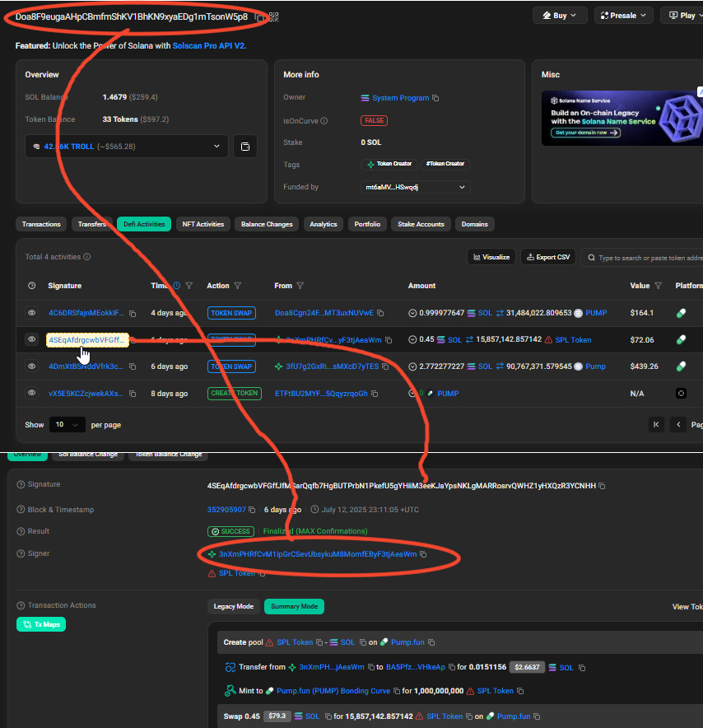Copy the wallet address at the top
Image resolution: width=703 pixels, height=728 pixels.
pyautogui.click(x=260, y=17)
